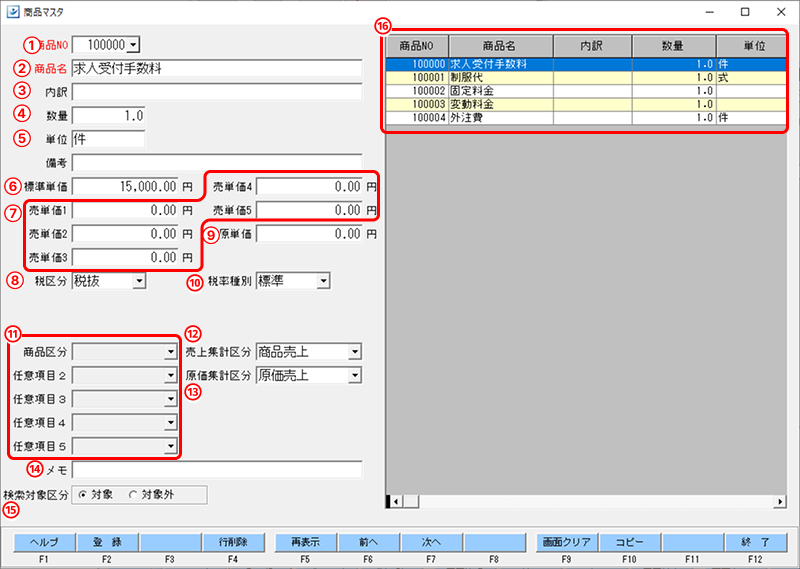Select the 求人受付手数料 row in grid

(586, 64)
